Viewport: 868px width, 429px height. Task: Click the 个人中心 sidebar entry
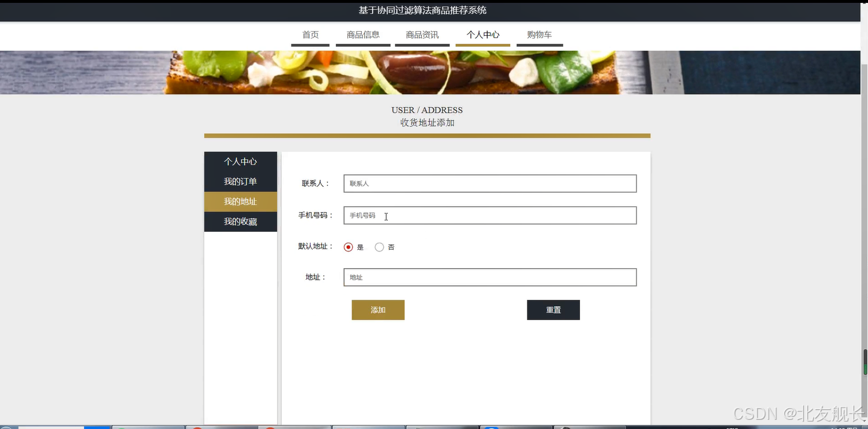240,161
